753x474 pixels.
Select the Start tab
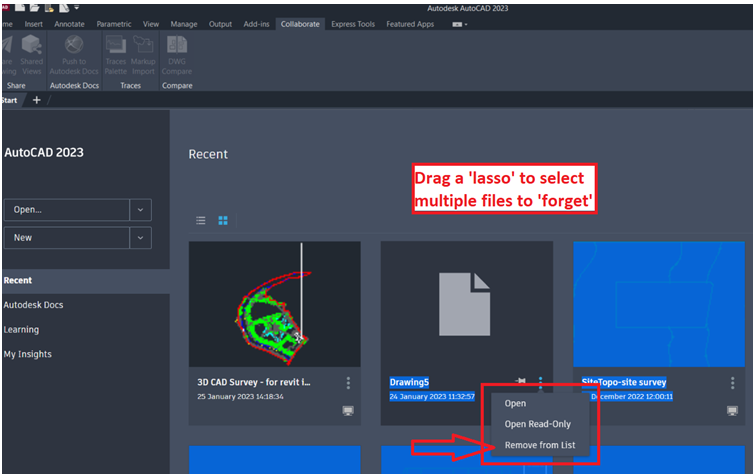coord(10,100)
